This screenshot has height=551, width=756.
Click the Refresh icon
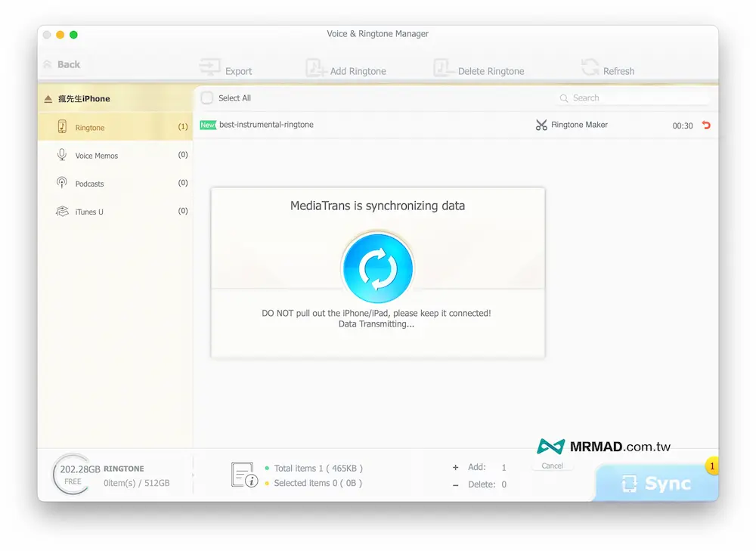click(x=590, y=68)
